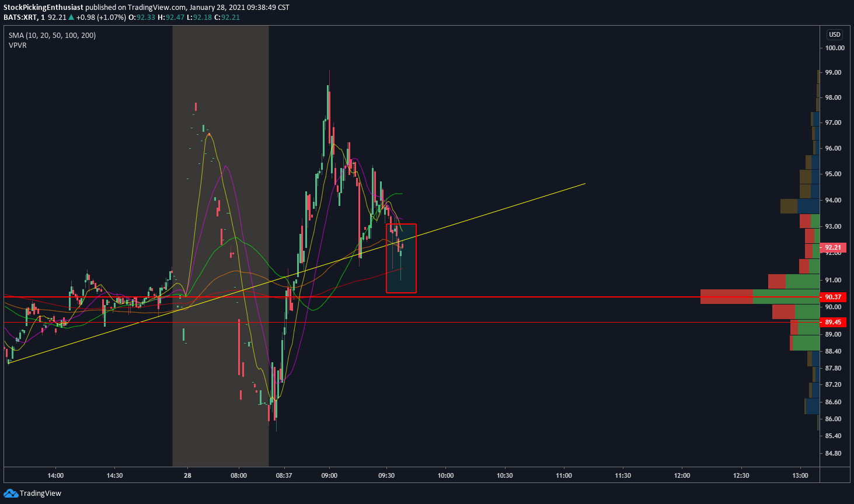The width and height of the screenshot is (854, 504).
Task: Click the 13:00 time axis label
Action: pyautogui.click(x=800, y=475)
